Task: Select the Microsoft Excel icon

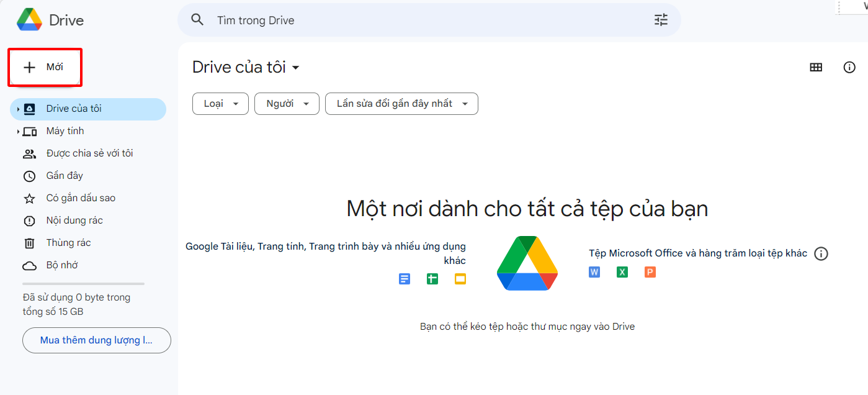Action: pyautogui.click(x=622, y=272)
